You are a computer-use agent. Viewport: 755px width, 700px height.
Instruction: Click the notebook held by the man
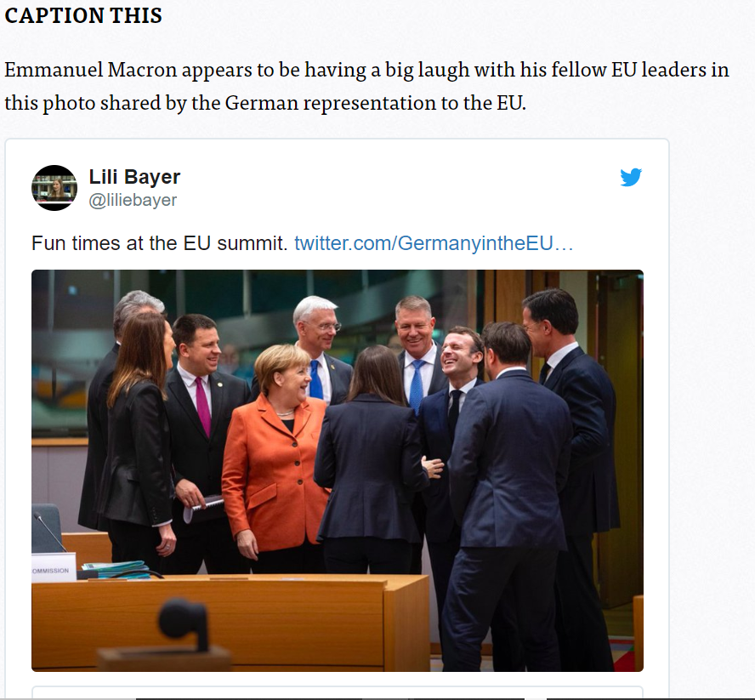205,509
